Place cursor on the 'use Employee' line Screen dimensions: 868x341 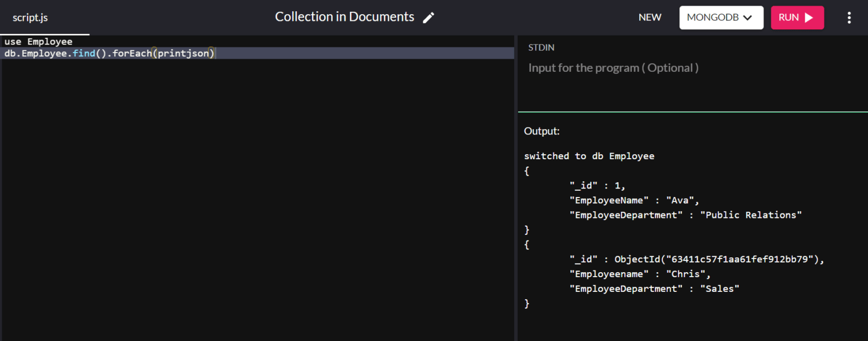coord(38,41)
